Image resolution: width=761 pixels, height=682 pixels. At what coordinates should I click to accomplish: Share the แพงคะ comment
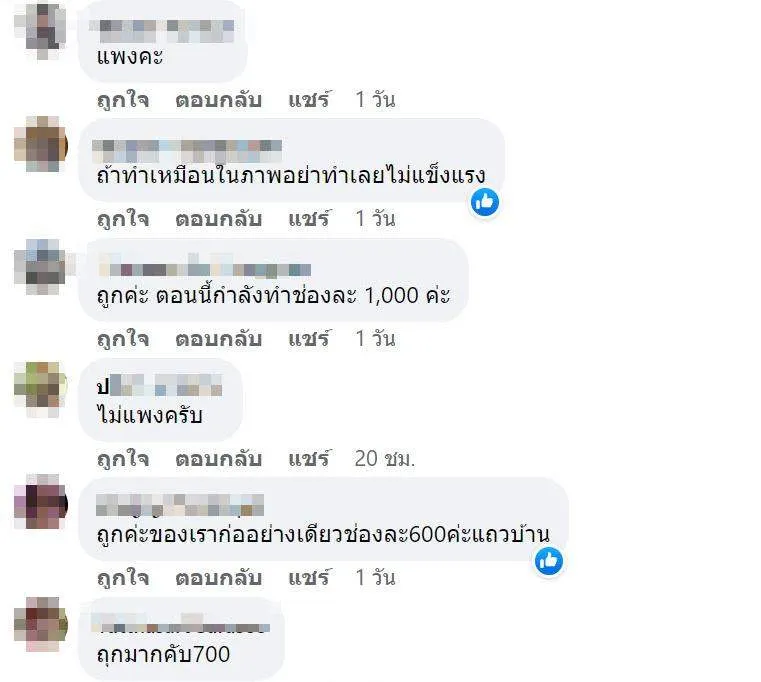pyautogui.click(x=310, y=99)
